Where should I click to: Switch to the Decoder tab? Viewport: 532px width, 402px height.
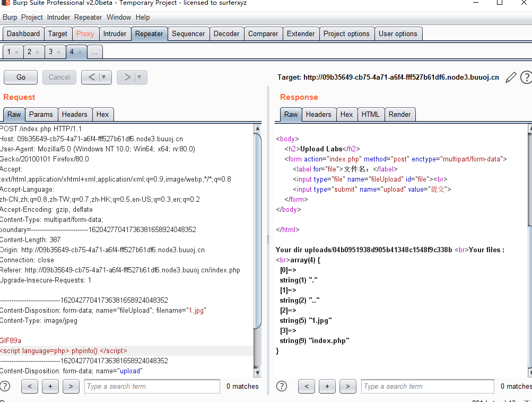point(226,34)
